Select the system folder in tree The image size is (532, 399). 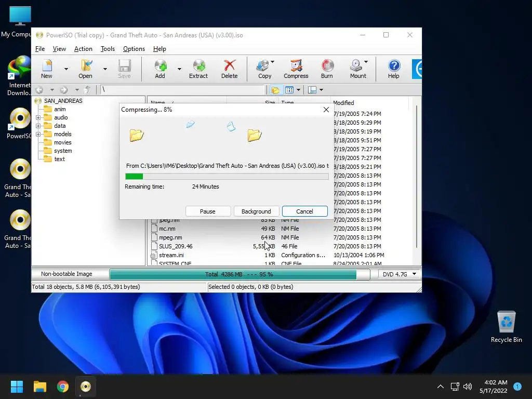(63, 151)
